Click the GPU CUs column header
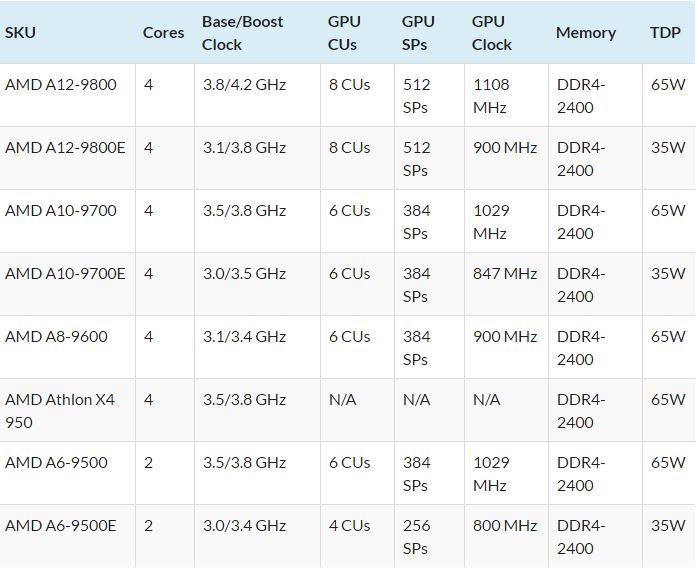 347,32
